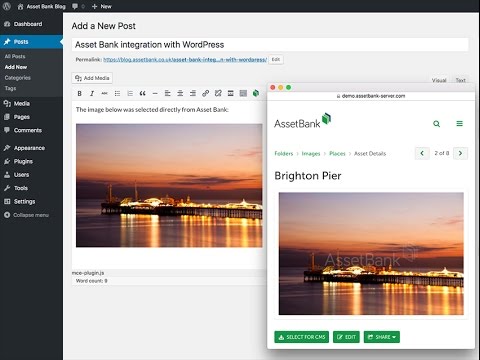This screenshot has height=360, width=480.
Task: Open the Dashboard menu item
Action: coord(28,24)
